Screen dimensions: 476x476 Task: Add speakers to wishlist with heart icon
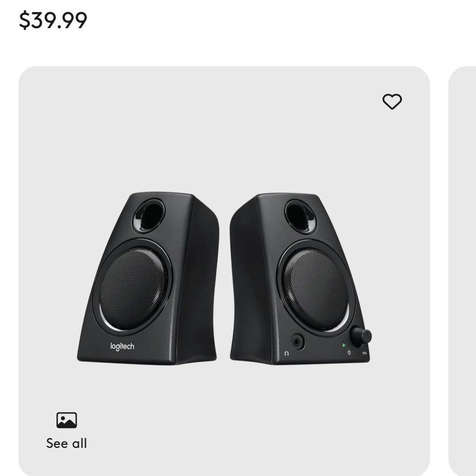(x=392, y=101)
